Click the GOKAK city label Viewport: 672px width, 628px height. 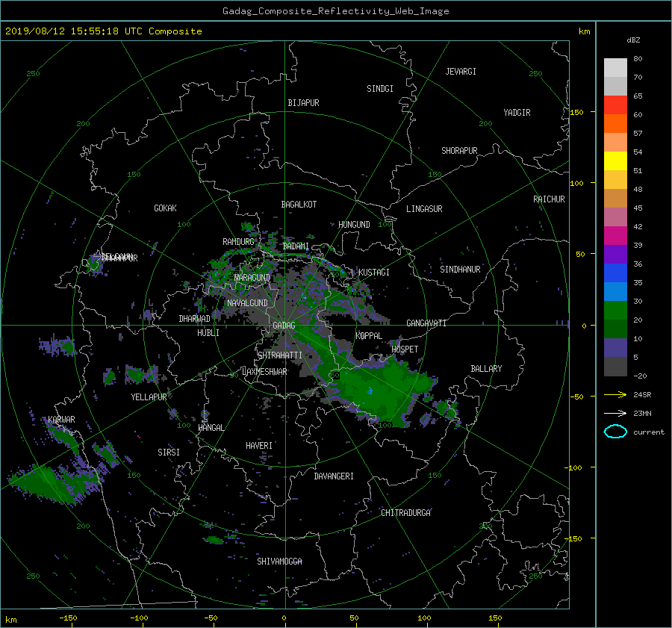pos(165,208)
